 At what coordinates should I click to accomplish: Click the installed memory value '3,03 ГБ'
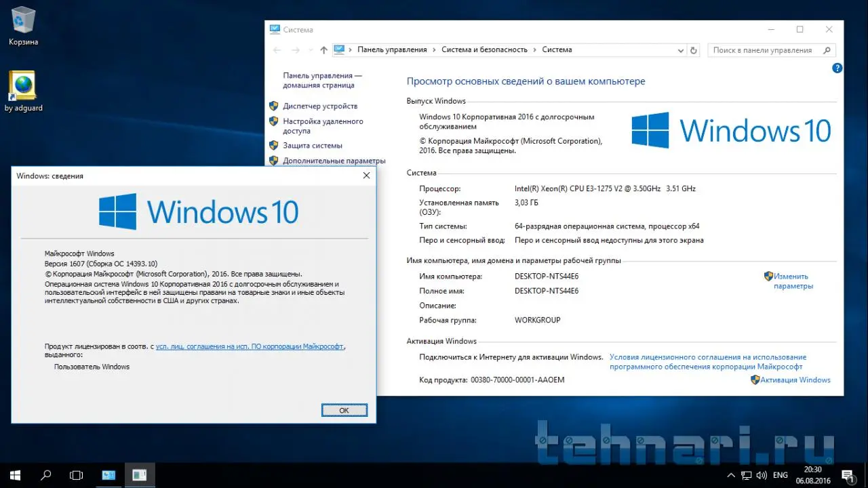point(527,202)
